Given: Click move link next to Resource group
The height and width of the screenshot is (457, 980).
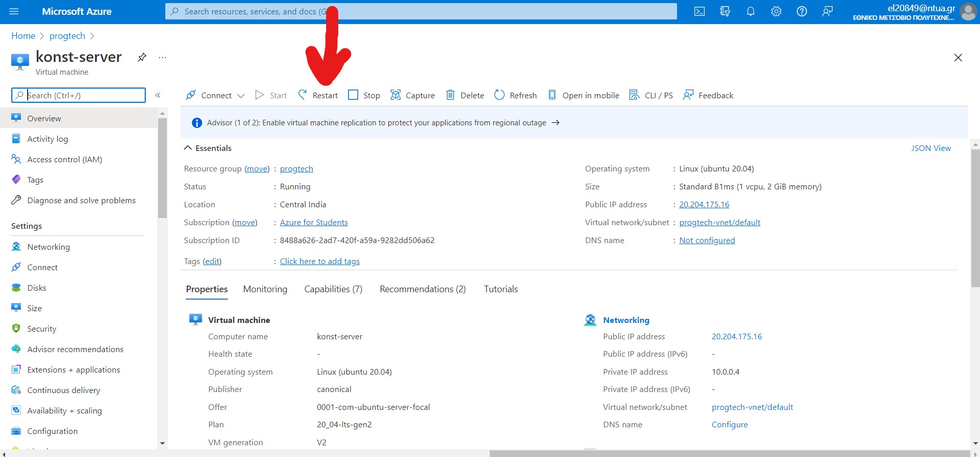Looking at the screenshot, I should [x=257, y=169].
